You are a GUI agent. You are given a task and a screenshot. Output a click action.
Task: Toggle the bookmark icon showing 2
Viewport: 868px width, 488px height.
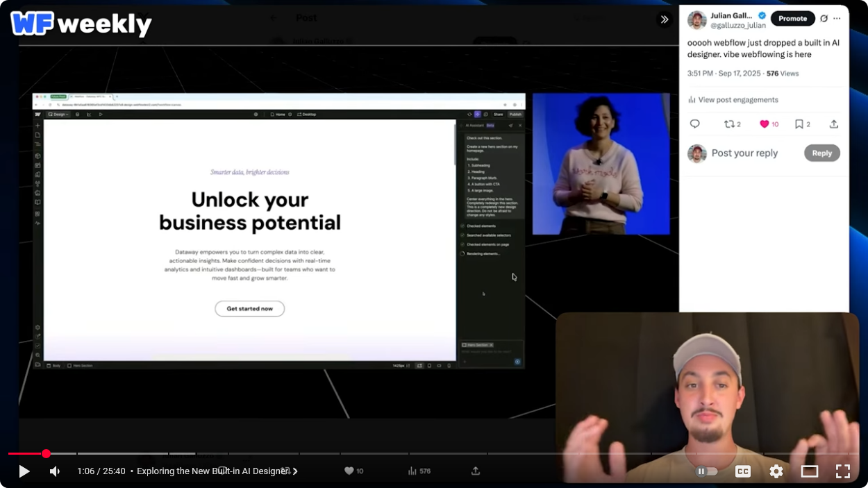coord(803,124)
